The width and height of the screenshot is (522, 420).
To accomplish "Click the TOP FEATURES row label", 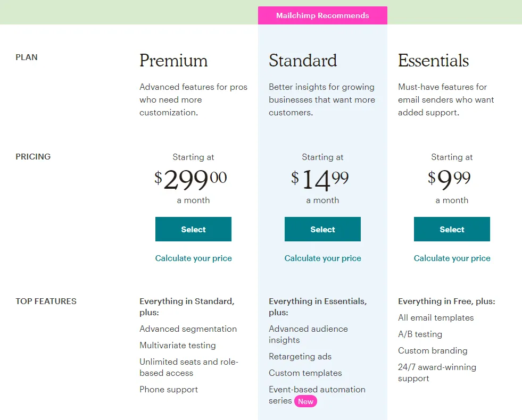I will click(46, 301).
